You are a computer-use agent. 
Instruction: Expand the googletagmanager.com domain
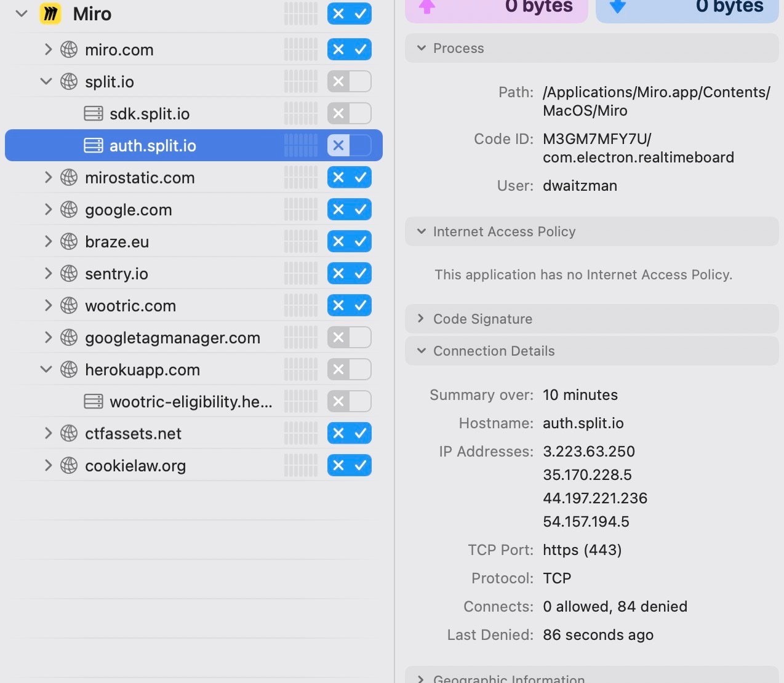pos(48,337)
